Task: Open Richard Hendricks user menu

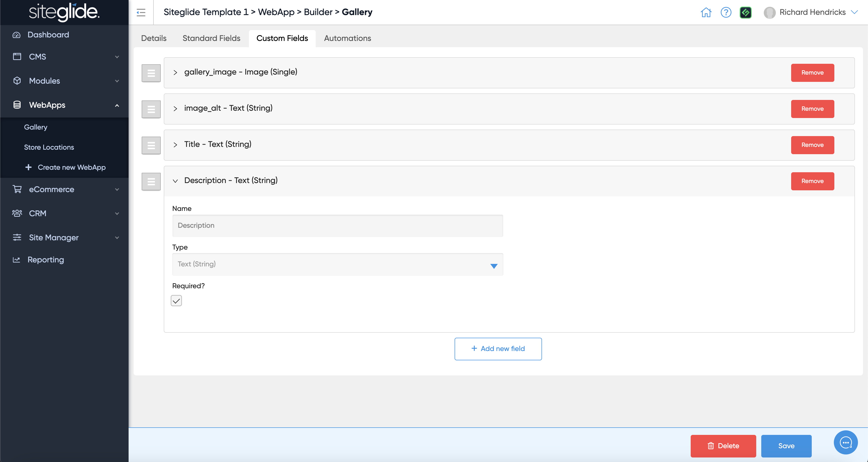Action: (x=812, y=13)
